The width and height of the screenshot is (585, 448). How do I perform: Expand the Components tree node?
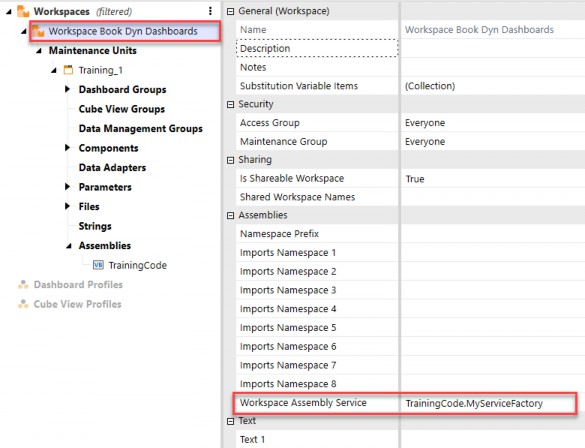pos(68,148)
